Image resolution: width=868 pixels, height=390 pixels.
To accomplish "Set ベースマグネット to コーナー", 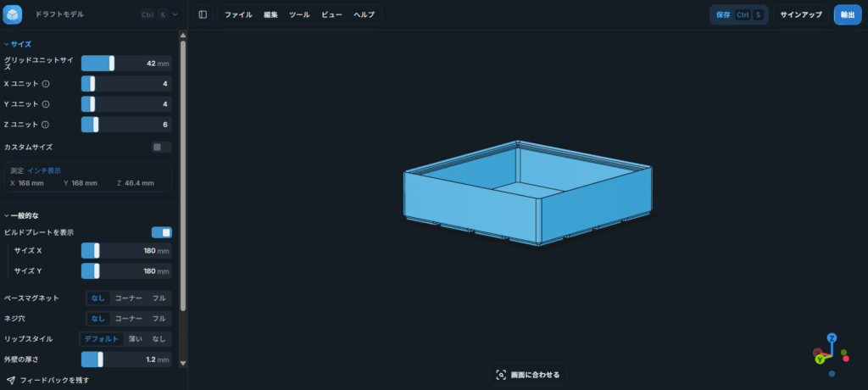I will coord(129,298).
